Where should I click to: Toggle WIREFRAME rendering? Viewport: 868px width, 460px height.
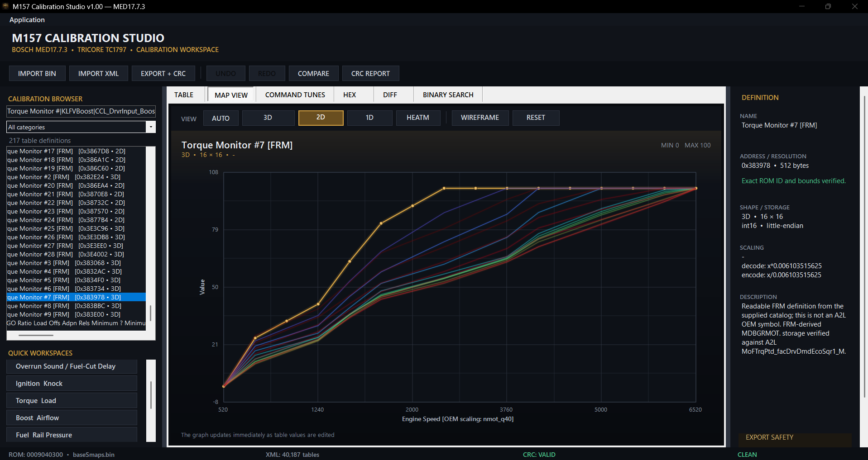[x=480, y=118]
